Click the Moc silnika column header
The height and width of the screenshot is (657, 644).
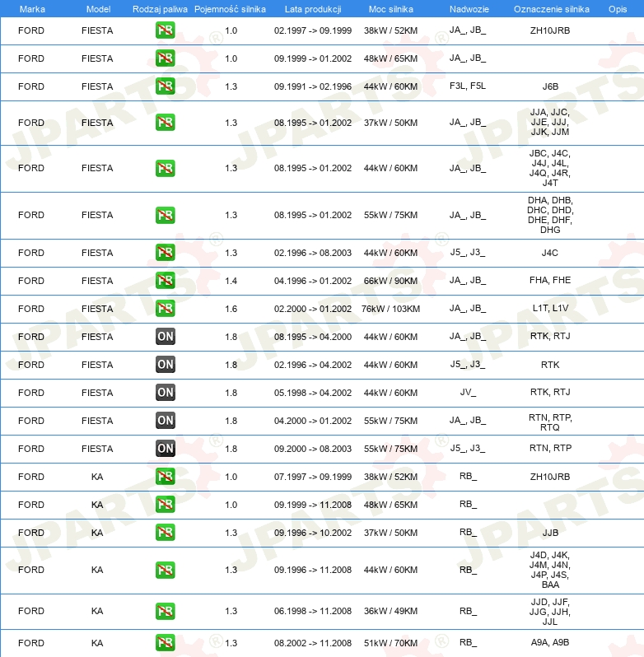click(391, 9)
